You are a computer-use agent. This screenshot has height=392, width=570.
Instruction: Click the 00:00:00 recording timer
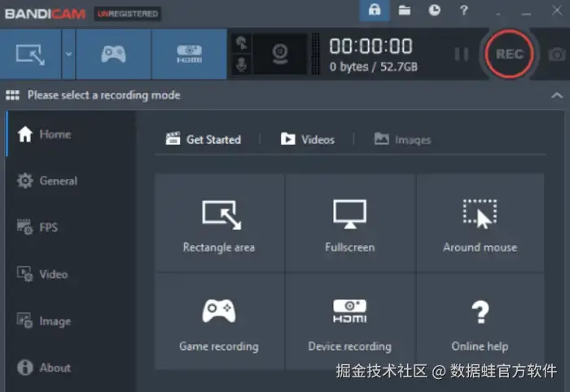tap(370, 46)
